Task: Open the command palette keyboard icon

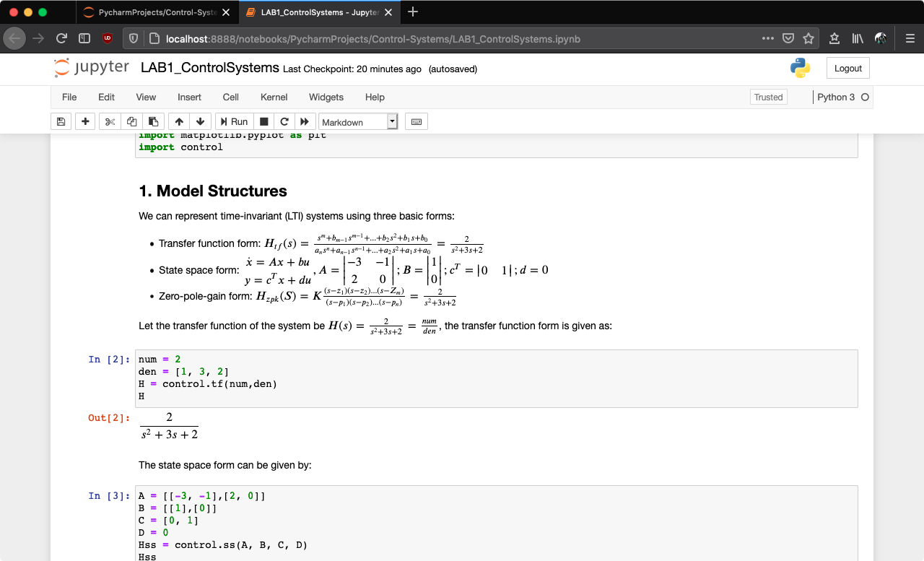Action: coord(416,121)
